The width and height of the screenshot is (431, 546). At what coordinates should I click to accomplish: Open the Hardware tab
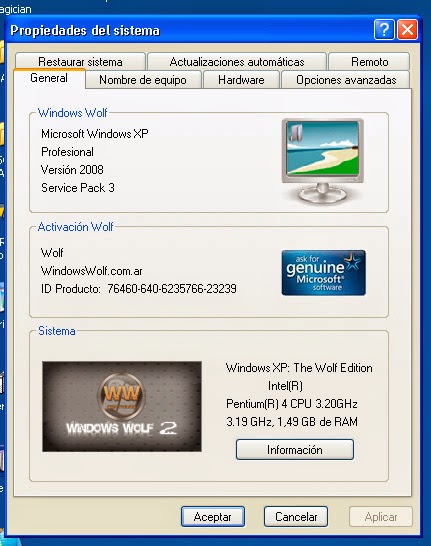pos(241,80)
